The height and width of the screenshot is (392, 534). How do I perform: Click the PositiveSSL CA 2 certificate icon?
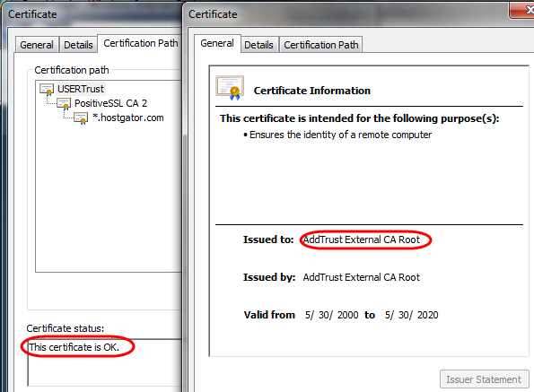tap(64, 104)
